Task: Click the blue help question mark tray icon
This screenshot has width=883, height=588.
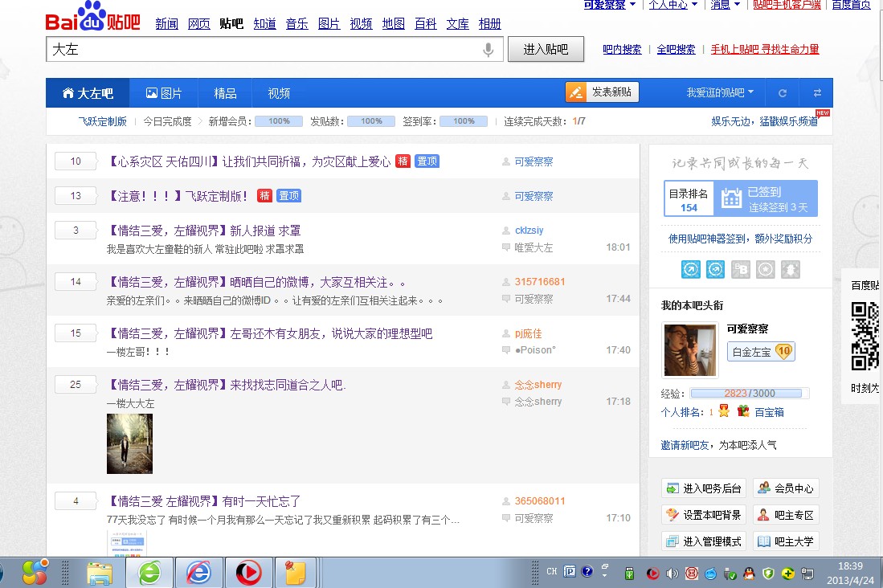Action: pyautogui.click(x=587, y=571)
